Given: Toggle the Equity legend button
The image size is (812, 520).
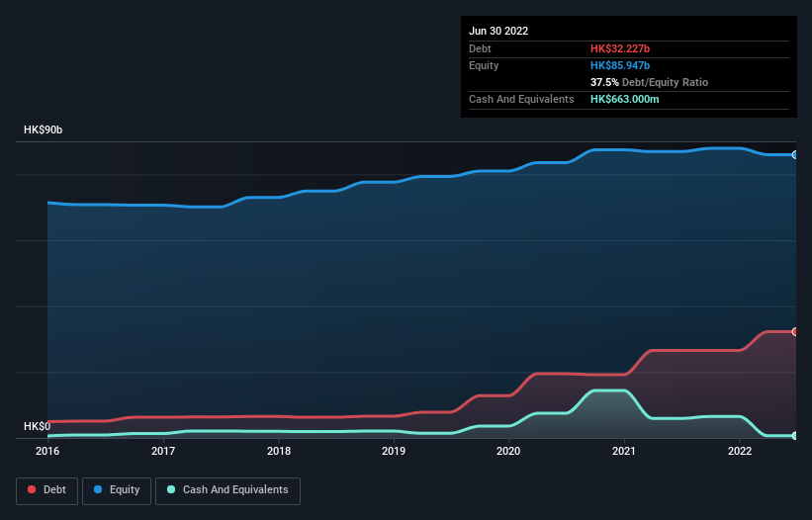Looking at the screenshot, I should pyautogui.click(x=117, y=490).
